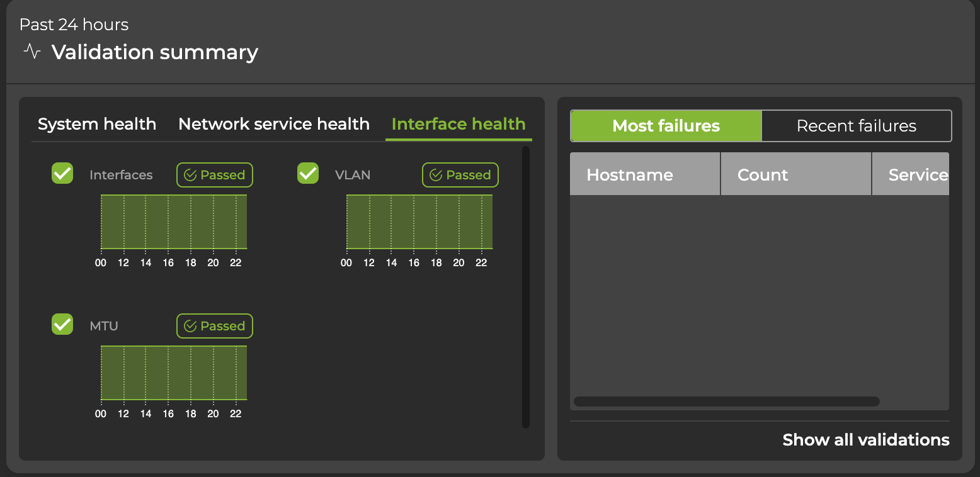Click the Interfaces health timeline chart

pos(174,222)
